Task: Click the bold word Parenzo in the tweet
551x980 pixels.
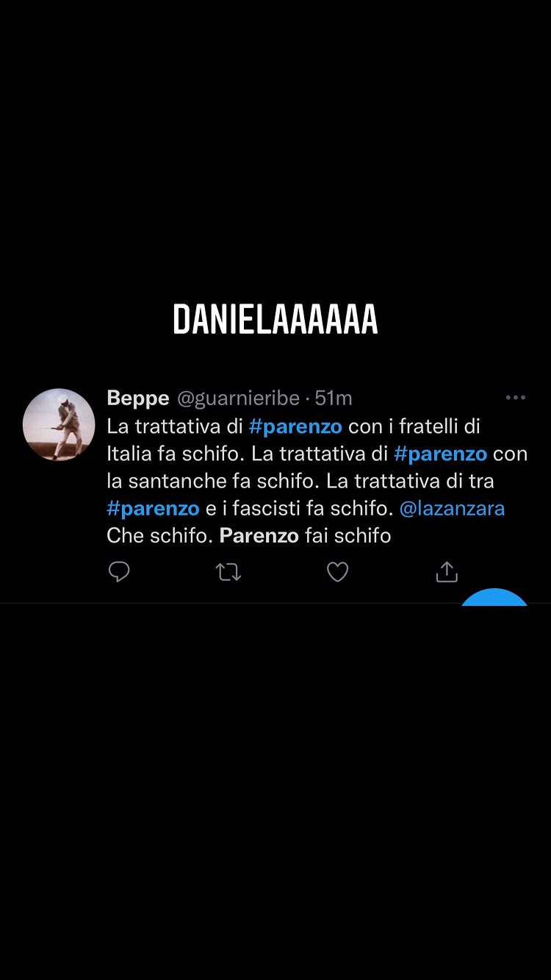Action: pyautogui.click(x=259, y=535)
